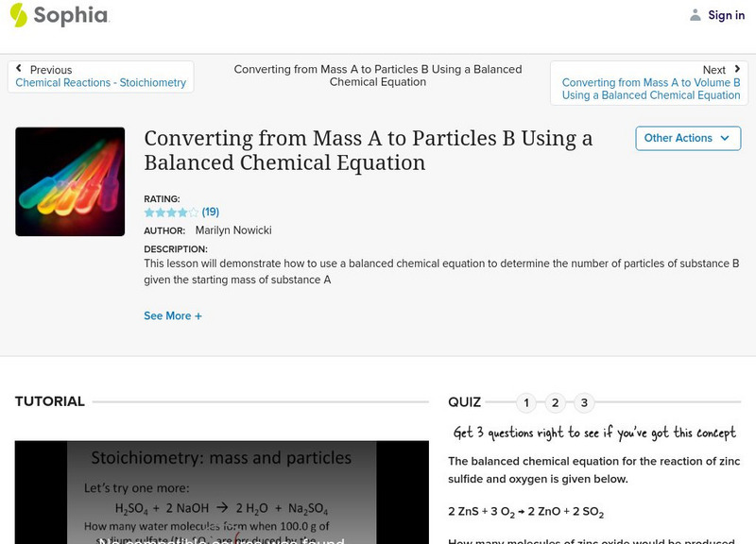Click author name Marilyn Nowicki
This screenshot has height=544, width=756.
point(233,230)
